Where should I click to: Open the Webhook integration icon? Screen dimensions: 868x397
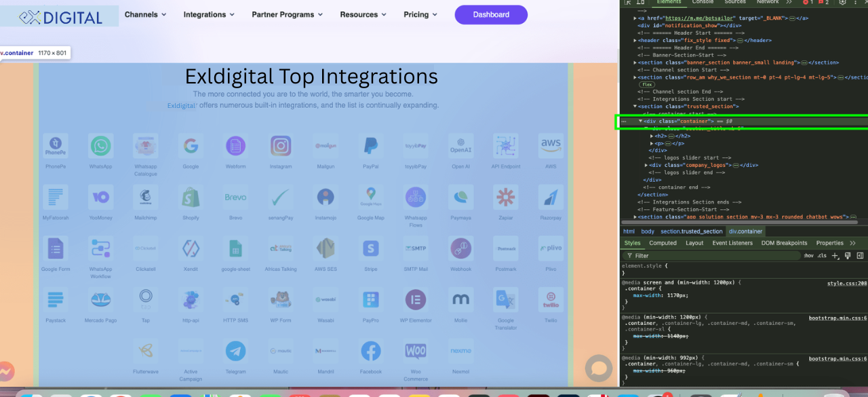(461, 248)
